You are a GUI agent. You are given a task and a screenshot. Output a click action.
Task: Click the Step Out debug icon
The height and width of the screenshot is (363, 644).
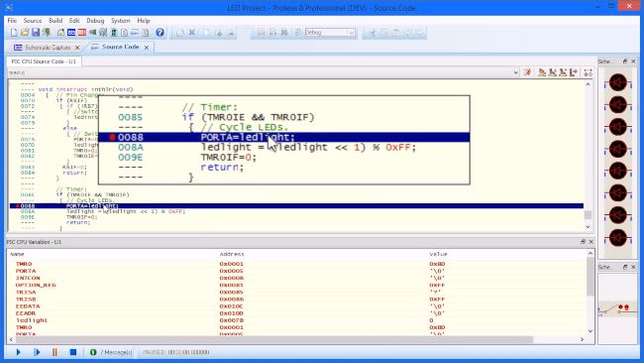point(563,72)
